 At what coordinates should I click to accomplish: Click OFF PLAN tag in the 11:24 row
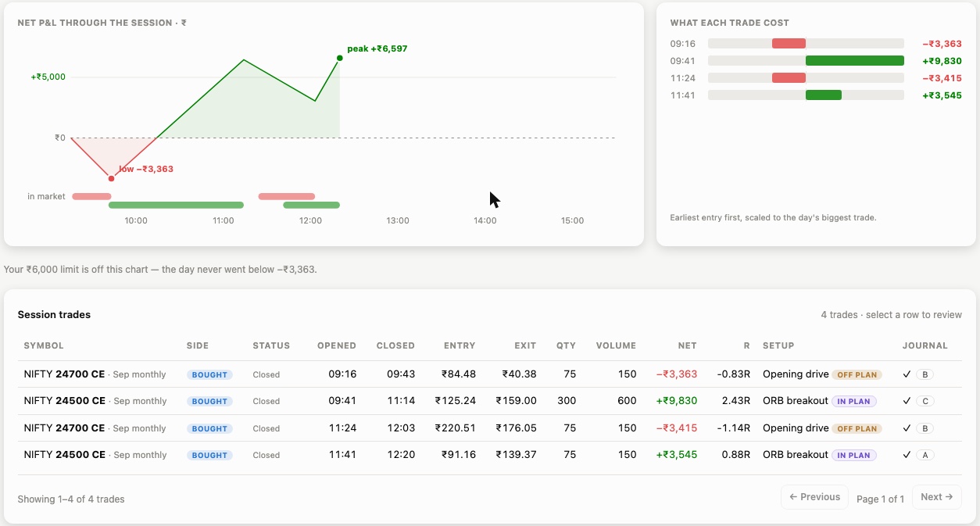[857, 428]
